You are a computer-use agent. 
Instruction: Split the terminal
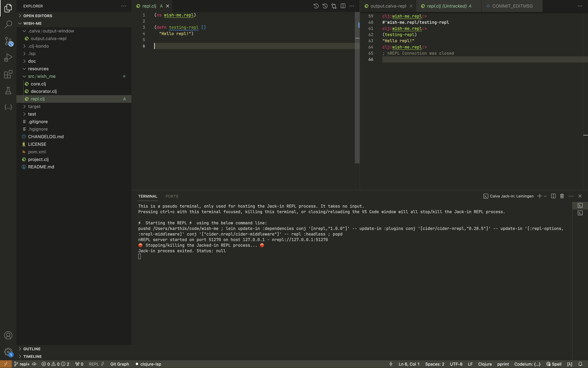click(553, 196)
